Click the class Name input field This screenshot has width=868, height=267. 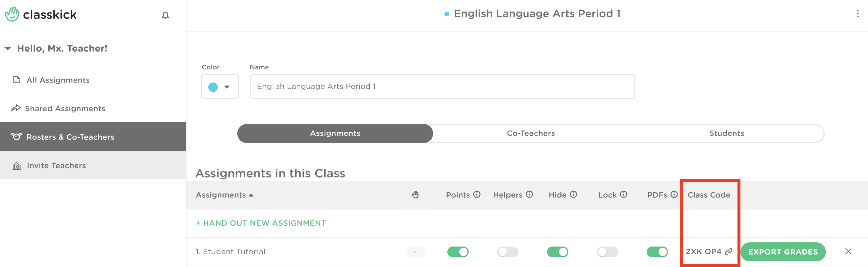click(x=442, y=87)
